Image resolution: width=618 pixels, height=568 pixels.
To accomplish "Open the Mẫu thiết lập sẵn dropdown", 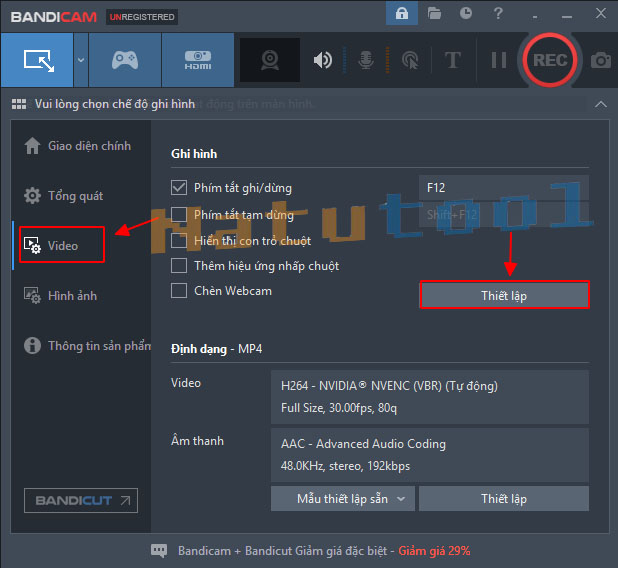I will 342,498.
